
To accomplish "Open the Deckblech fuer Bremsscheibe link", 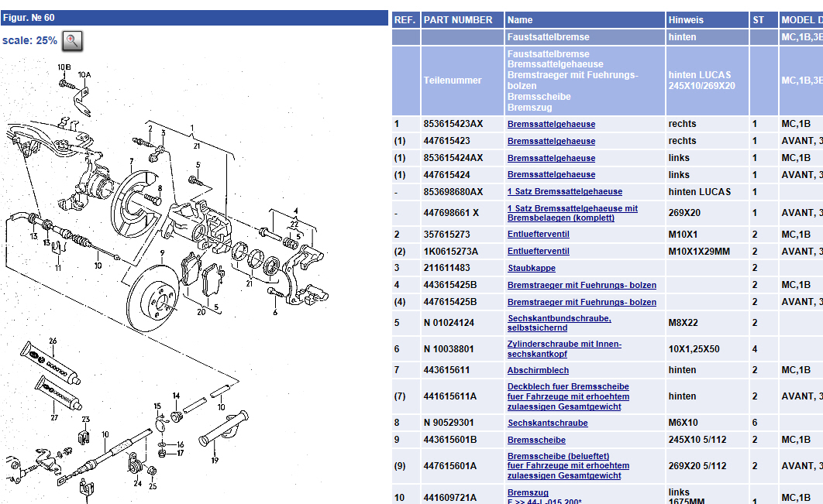I will [x=568, y=386].
